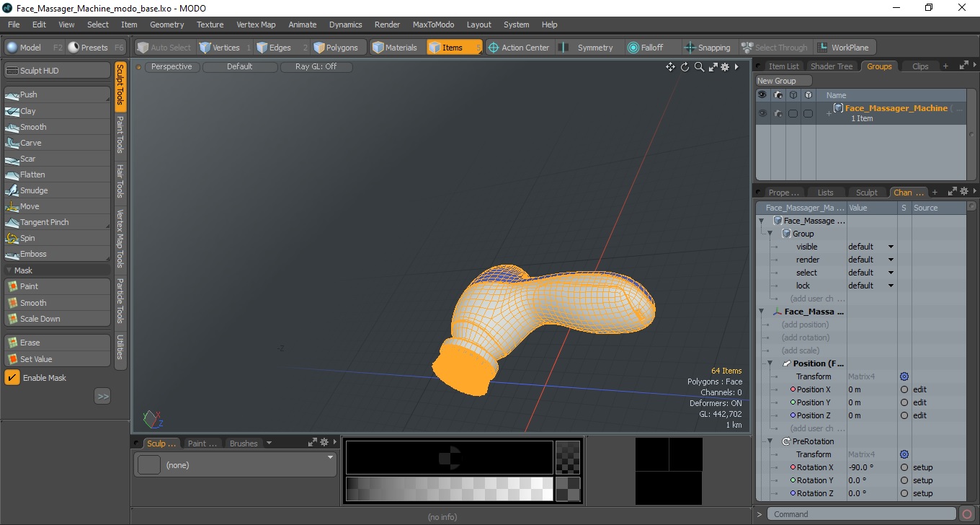Select the Carve sculpt tool
Screen dimensions: 980x525
[57, 143]
